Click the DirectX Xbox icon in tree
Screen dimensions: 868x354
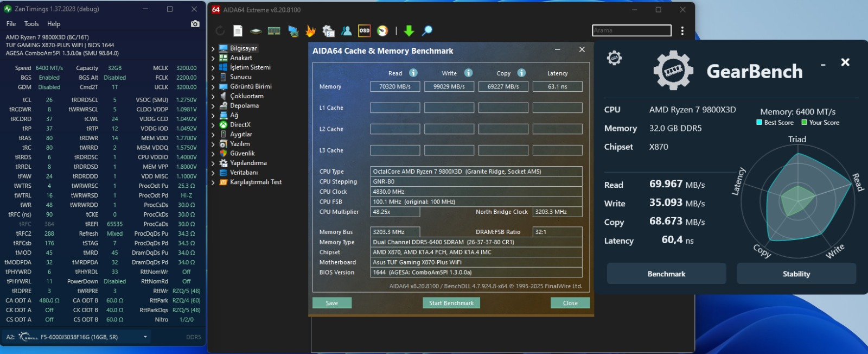coord(223,125)
